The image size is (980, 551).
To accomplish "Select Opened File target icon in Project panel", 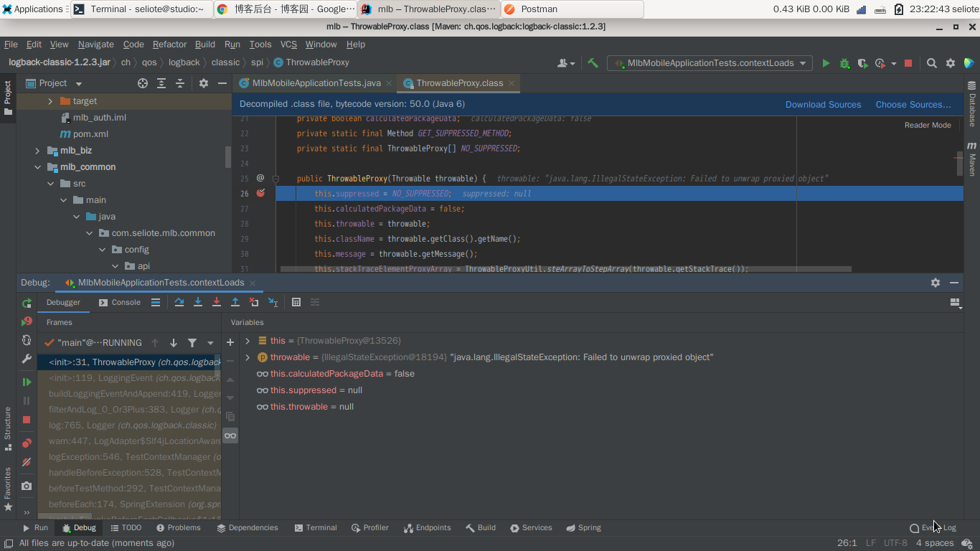I will (143, 83).
